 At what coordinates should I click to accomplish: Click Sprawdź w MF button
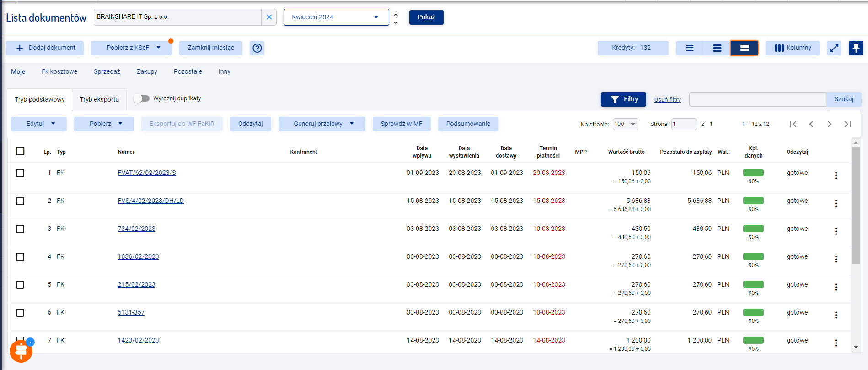click(x=402, y=124)
